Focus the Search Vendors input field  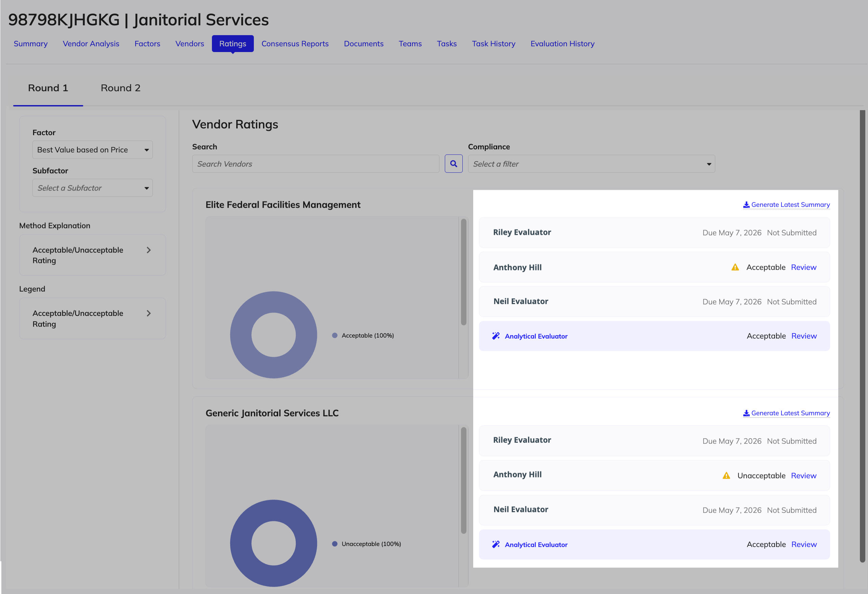click(316, 164)
